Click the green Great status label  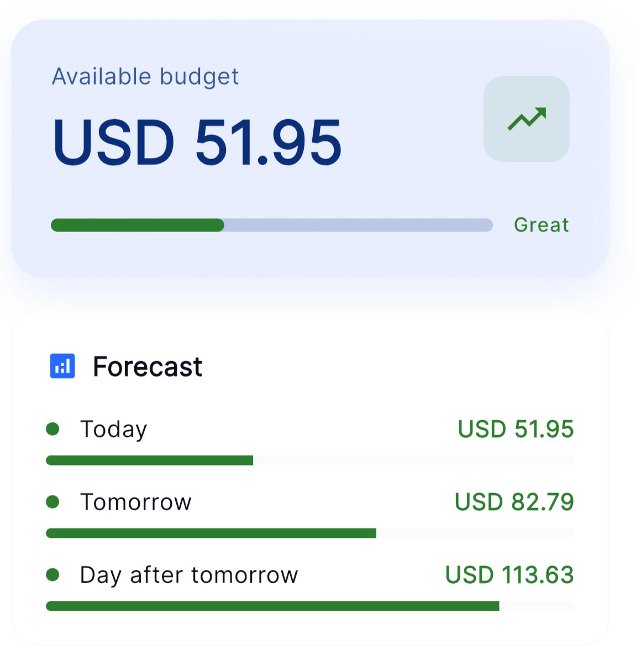(541, 225)
